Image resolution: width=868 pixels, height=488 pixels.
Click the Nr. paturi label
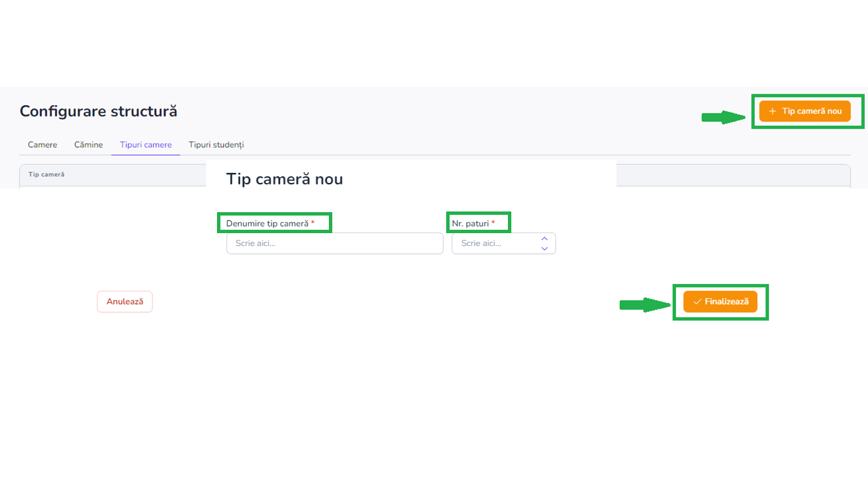coord(470,224)
